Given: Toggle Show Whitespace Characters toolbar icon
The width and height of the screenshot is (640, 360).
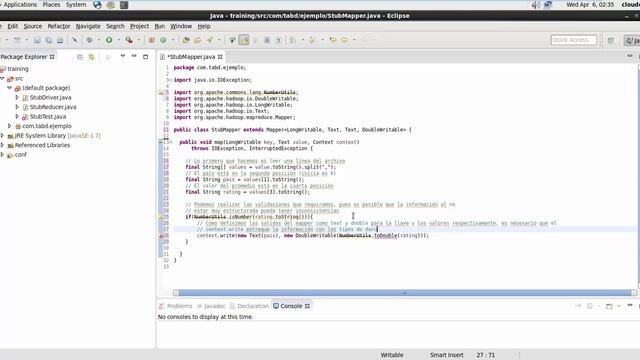Looking at the screenshot, I should (x=278, y=40).
